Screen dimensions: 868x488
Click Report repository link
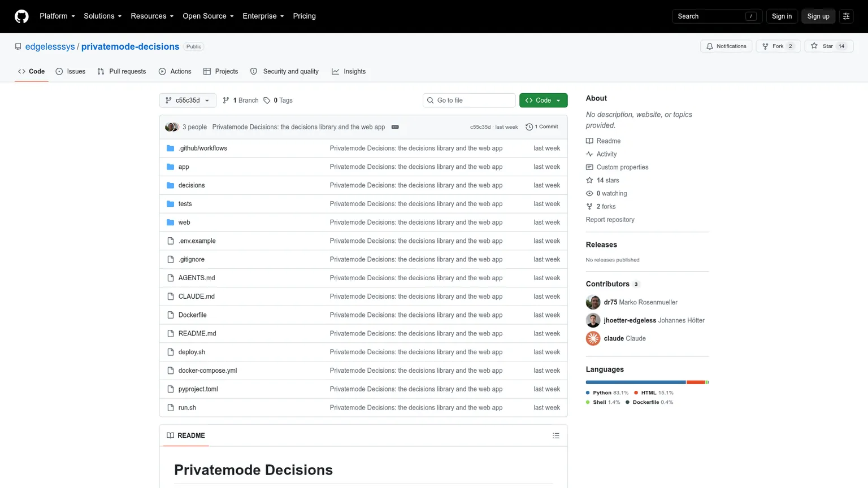coord(610,220)
